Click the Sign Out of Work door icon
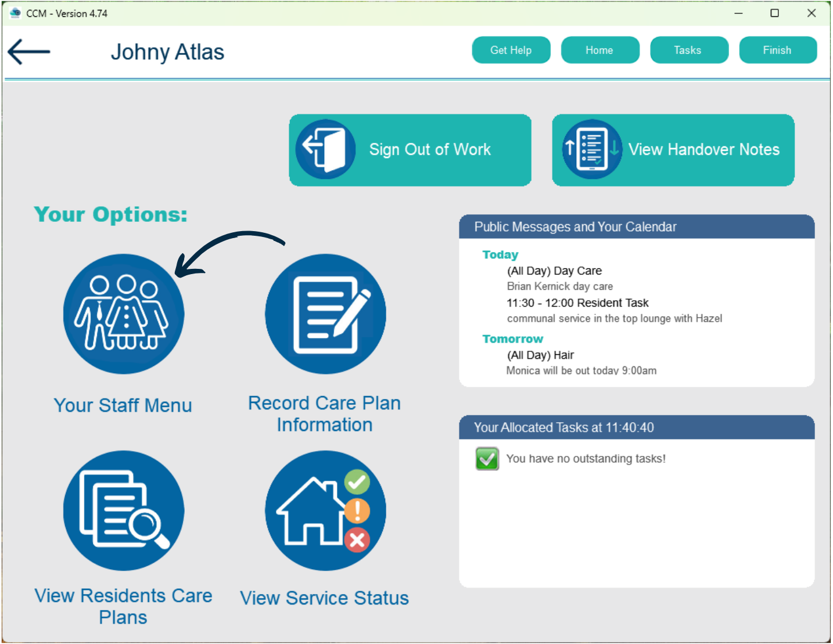Image resolution: width=833 pixels, height=644 pixels. [x=325, y=149]
